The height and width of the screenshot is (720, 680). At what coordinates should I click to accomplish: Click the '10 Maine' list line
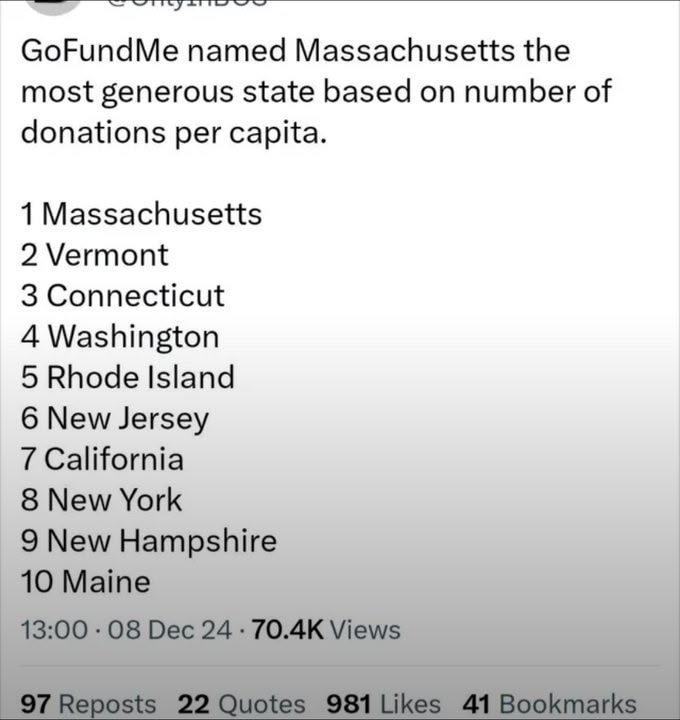[x=86, y=582]
